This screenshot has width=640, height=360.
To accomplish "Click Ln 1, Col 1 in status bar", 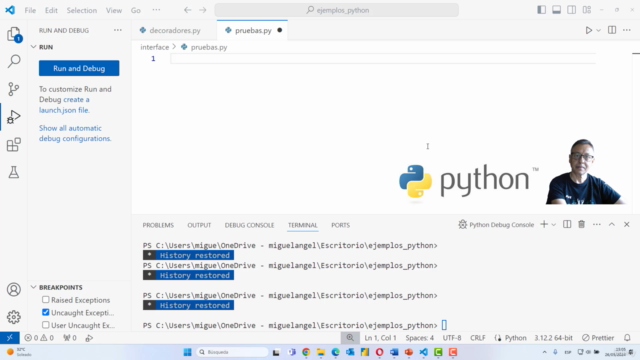I will pos(380,338).
